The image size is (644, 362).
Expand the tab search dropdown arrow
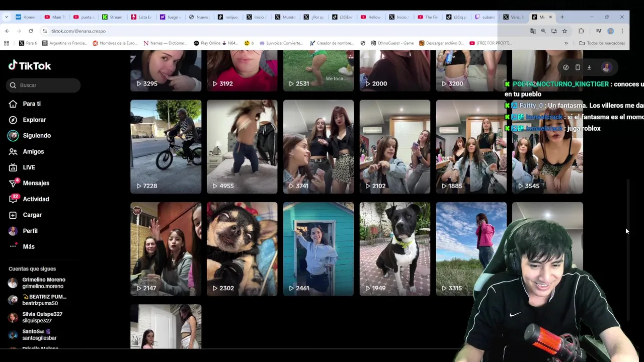6,17
